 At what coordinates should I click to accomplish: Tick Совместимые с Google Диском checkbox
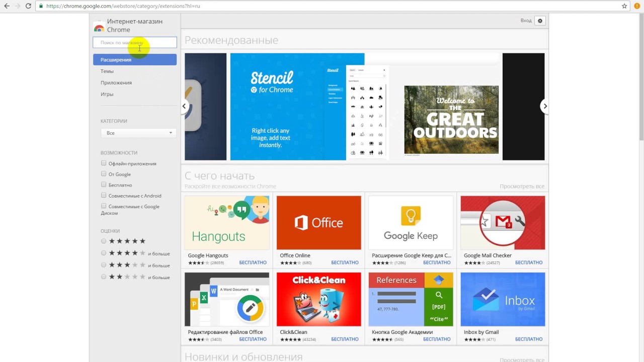104,206
